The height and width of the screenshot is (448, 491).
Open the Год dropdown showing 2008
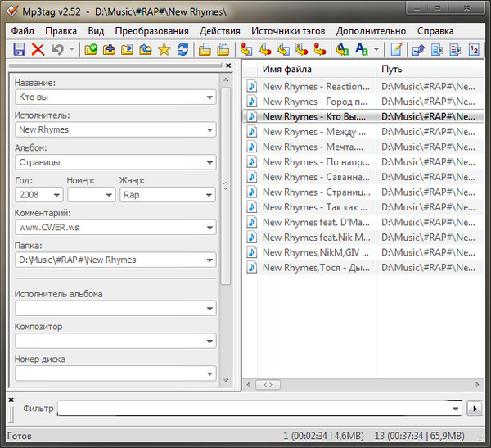[56, 195]
